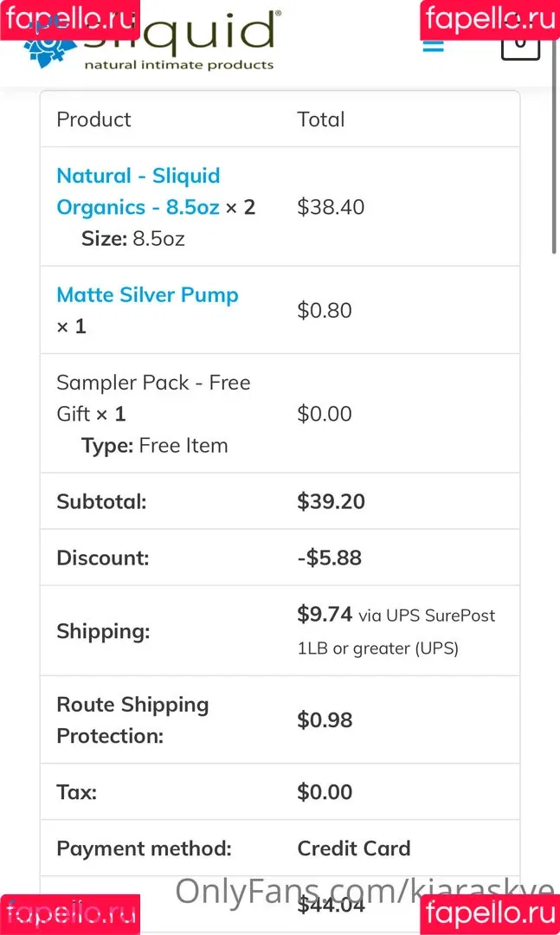Screen dimensions: 560x935
Task: Click the Subtotal amount $39.20
Action: tap(331, 501)
